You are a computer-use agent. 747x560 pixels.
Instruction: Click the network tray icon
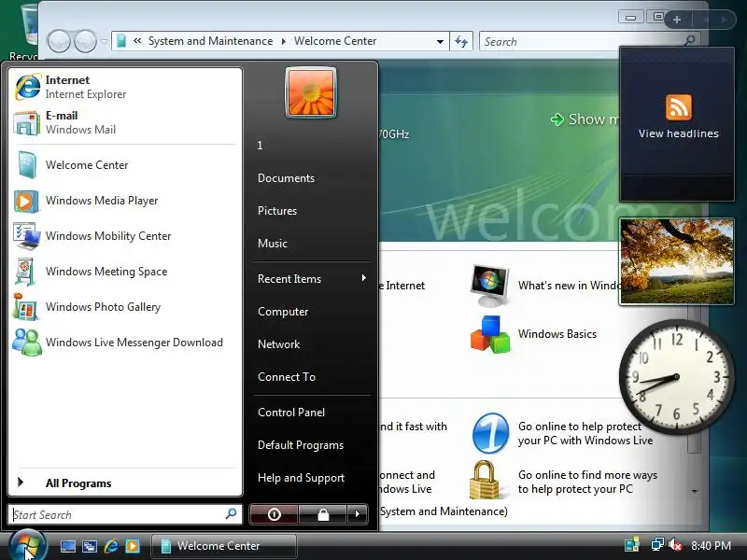[x=657, y=544]
